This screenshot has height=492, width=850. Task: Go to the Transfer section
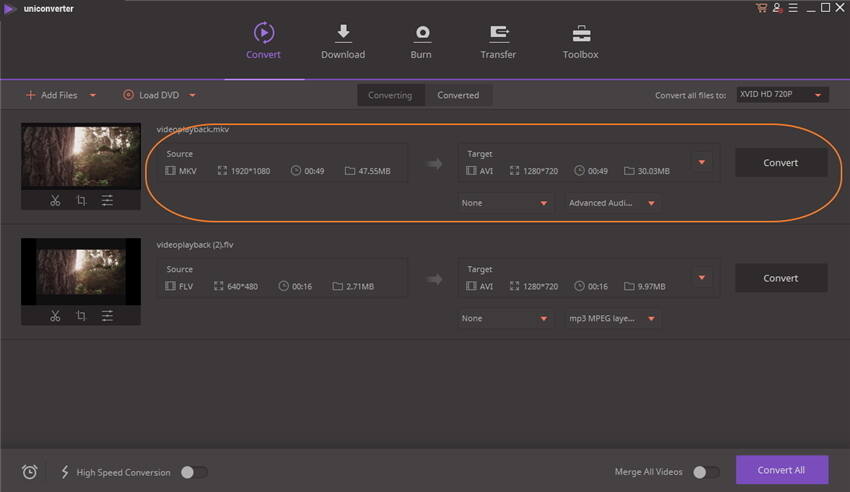(x=498, y=41)
